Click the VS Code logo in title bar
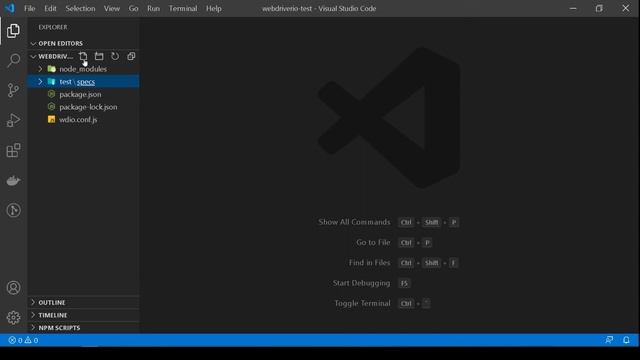 click(9, 8)
